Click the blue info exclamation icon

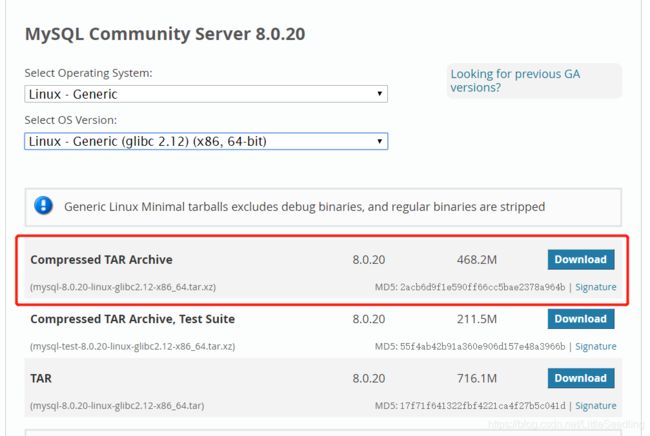[x=44, y=206]
